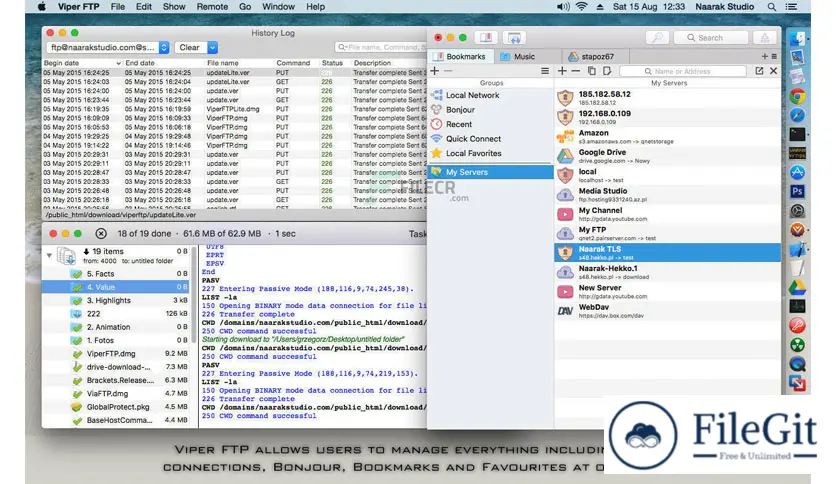Open the Notification Center menu bar icon
Screen dimensions: 836x484
[x=792, y=7]
